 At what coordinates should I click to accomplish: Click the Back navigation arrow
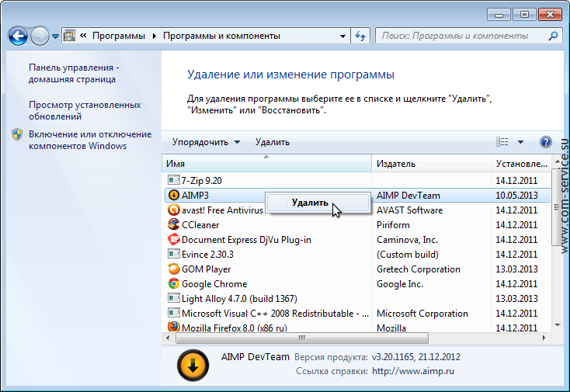click(x=17, y=36)
